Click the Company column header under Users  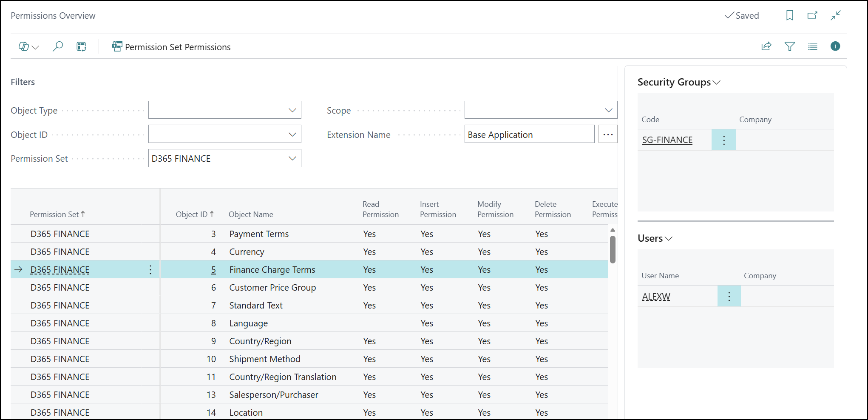pos(760,276)
